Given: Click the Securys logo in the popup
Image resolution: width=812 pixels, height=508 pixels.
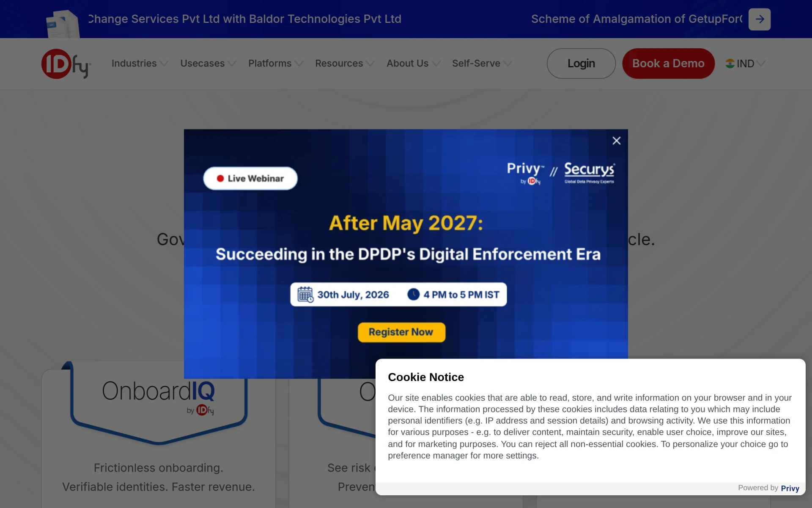Looking at the screenshot, I should [x=590, y=173].
